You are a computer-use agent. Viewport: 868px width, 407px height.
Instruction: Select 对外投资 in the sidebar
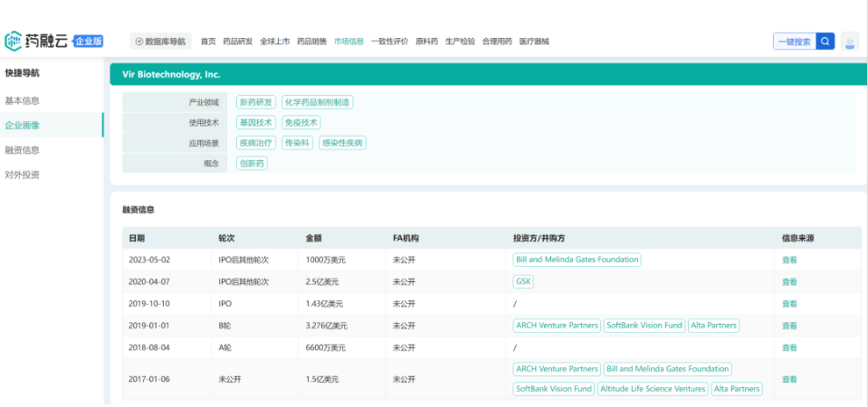pos(23,175)
